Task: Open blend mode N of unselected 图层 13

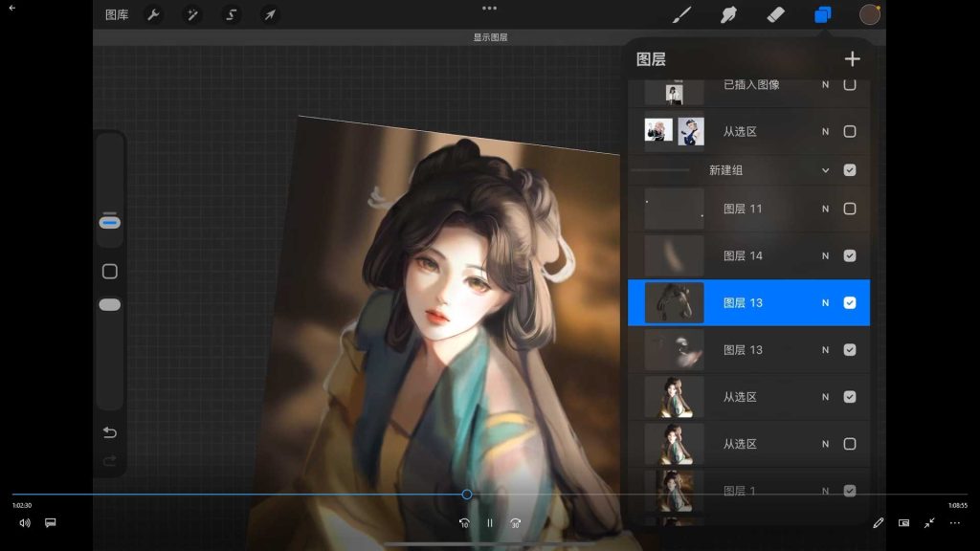Action: pyautogui.click(x=826, y=350)
